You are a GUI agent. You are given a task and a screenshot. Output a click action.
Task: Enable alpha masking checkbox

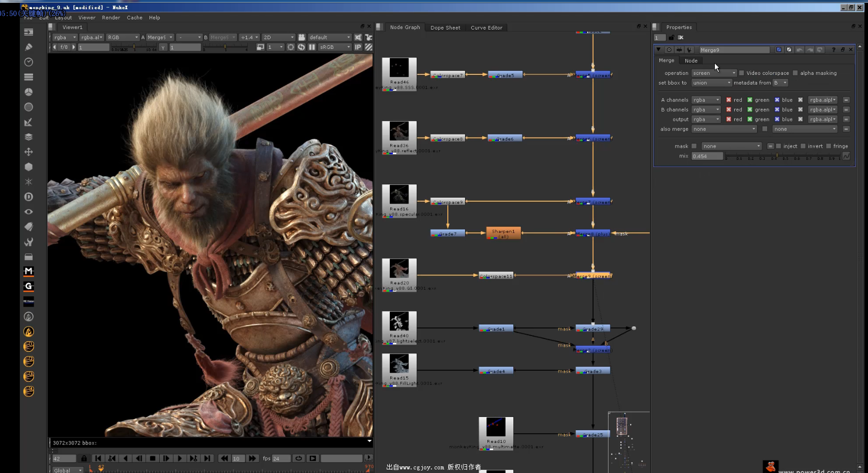(x=795, y=73)
